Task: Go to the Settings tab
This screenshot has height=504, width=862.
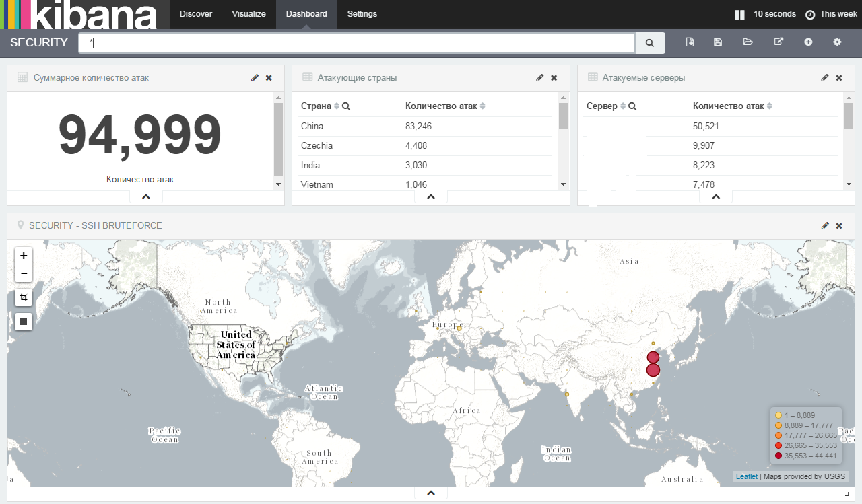Action: pyautogui.click(x=362, y=14)
